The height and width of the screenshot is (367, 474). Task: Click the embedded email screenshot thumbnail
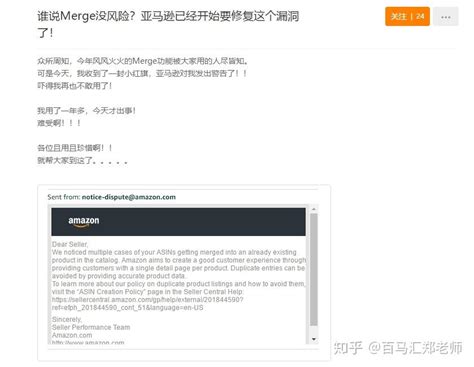[x=184, y=273]
